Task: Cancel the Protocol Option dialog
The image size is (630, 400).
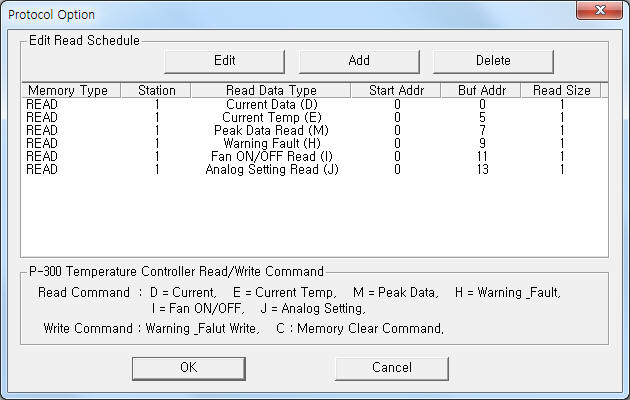Action: click(x=392, y=368)
